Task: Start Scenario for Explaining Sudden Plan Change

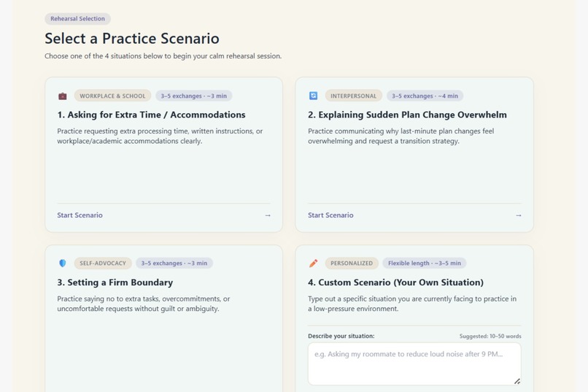Action: [330, 215]
